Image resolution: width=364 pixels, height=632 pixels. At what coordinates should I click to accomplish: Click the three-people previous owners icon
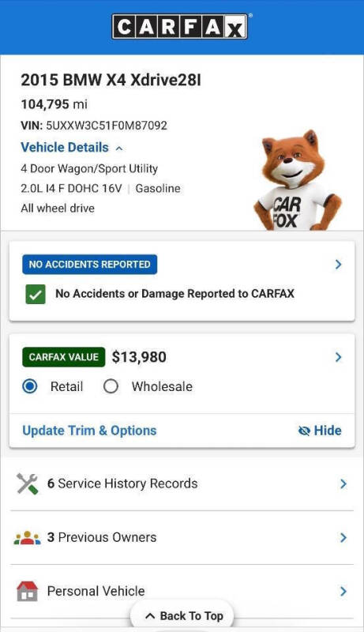pos(28,538)
